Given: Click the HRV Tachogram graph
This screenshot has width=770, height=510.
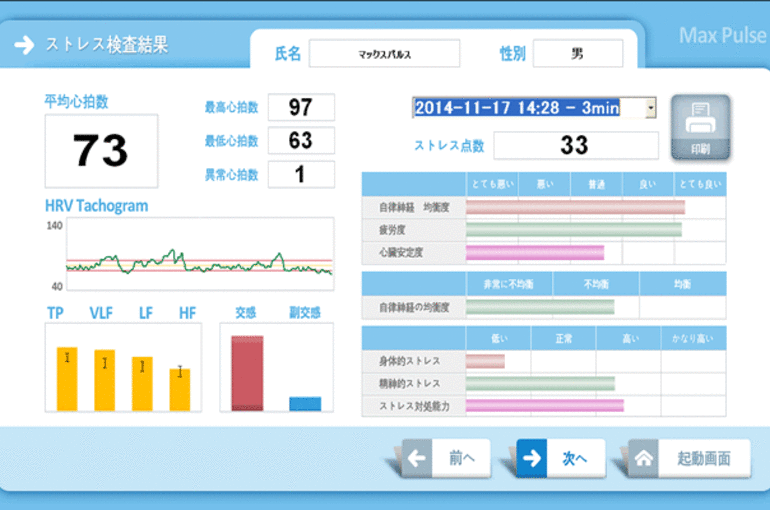Looking at the screenshot, I should [199, 256].
